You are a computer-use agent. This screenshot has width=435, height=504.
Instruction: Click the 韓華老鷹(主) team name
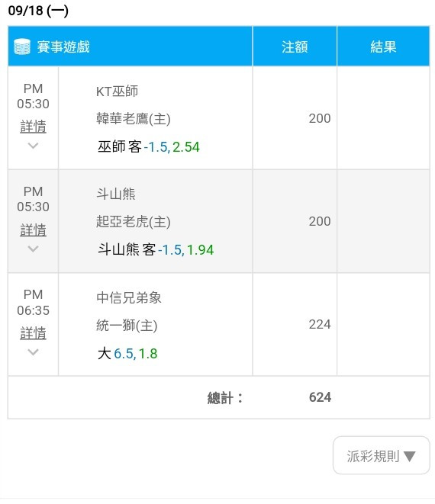[x=134, y=119]
